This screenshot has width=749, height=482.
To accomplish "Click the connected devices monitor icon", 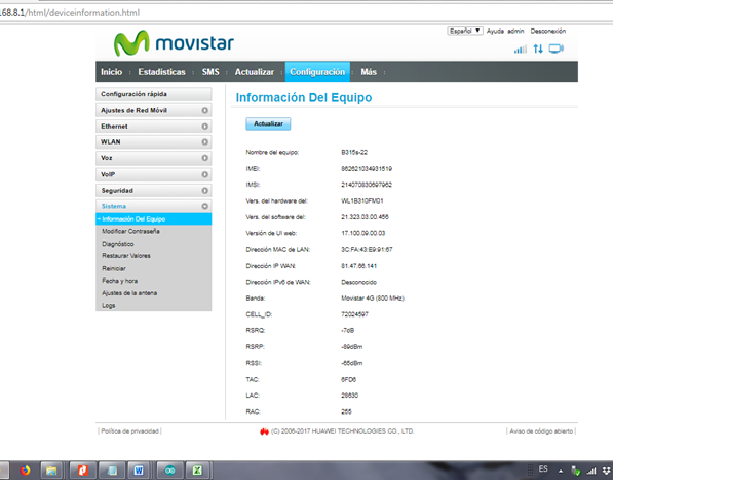I will point(556,49).
